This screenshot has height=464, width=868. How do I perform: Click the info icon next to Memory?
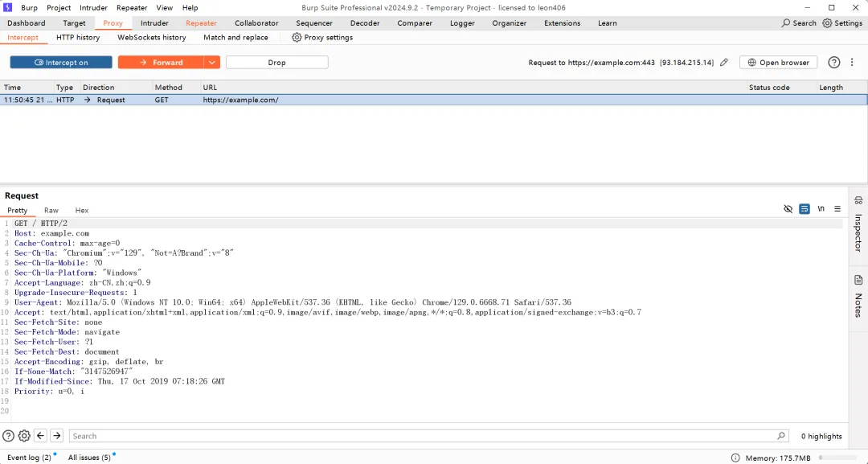(735, 458)
